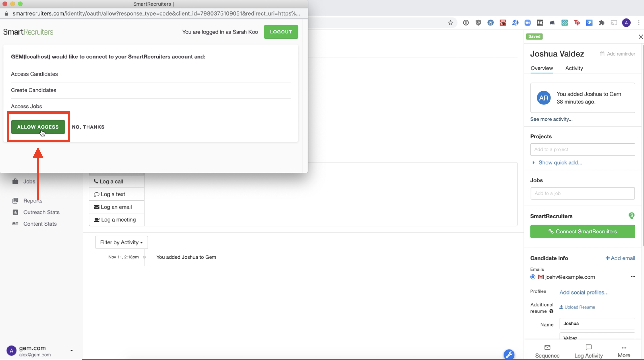
Task: Click the Outreach Stats chart icon
Action: click(15, 212)
